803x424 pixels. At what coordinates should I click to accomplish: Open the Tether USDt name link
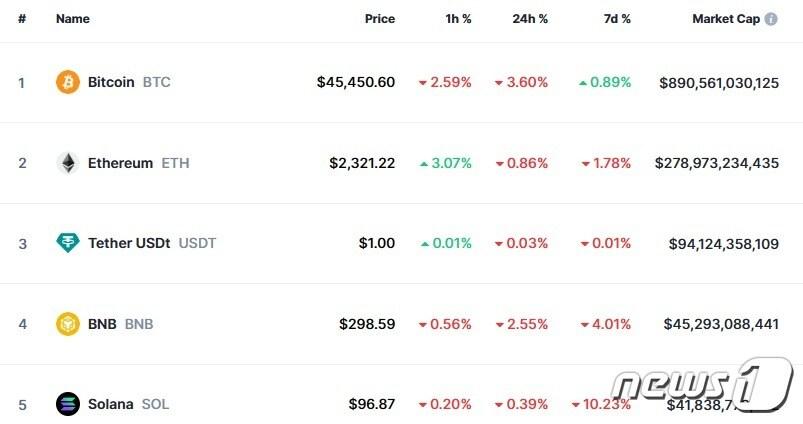[129, 243]
